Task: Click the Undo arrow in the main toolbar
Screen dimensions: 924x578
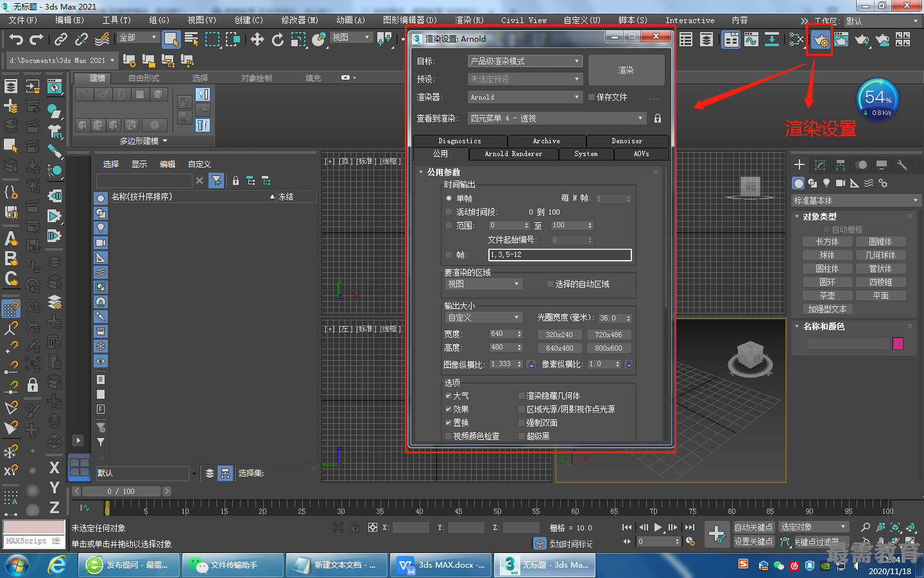Action: pyautogui.click(x=16, y=39)
